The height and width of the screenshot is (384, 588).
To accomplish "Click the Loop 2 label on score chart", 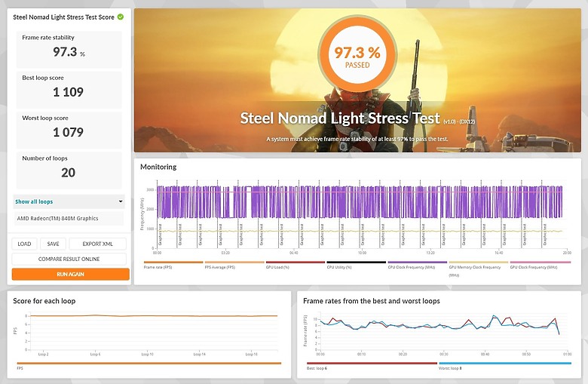I will pos(43,355).
